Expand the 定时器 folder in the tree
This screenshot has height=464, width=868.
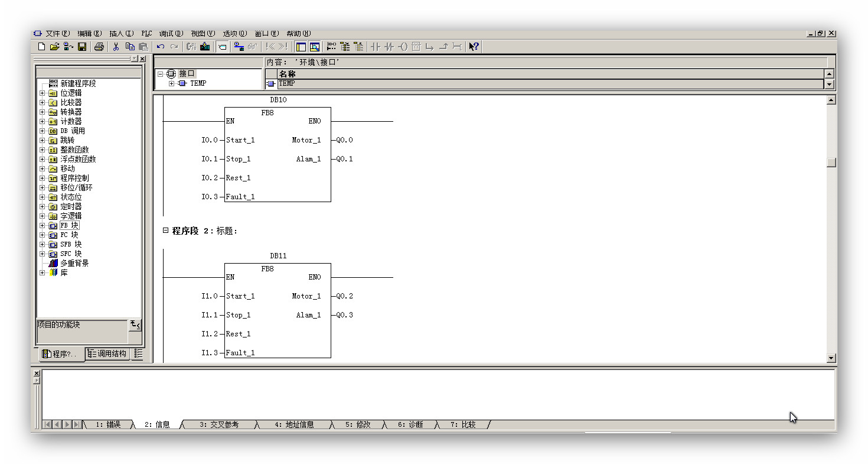(42, 207)
